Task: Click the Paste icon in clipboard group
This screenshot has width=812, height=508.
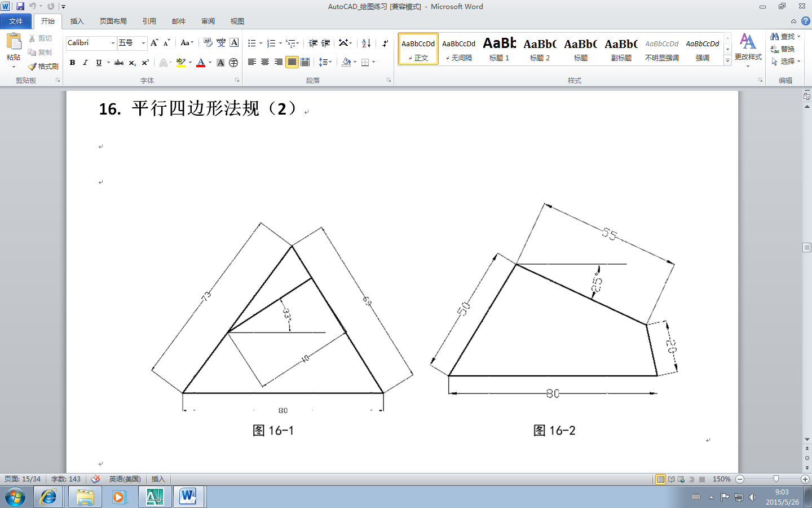Action: 14,41
